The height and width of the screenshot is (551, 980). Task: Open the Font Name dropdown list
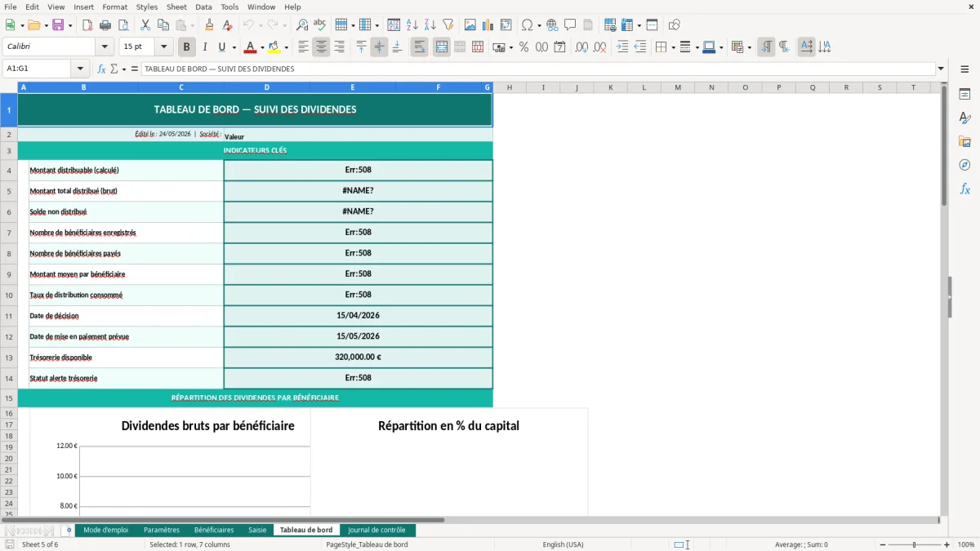tap(105, 47)
